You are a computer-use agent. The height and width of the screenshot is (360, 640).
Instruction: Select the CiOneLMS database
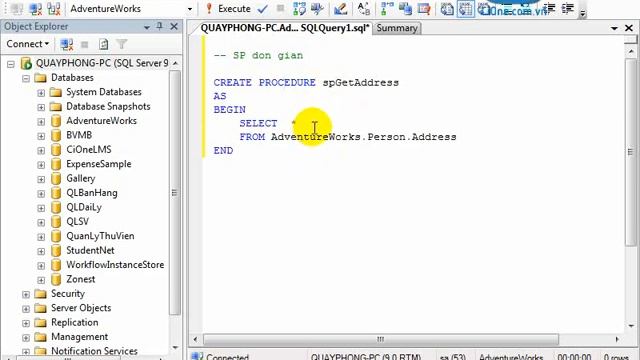[x=89, y=149]
